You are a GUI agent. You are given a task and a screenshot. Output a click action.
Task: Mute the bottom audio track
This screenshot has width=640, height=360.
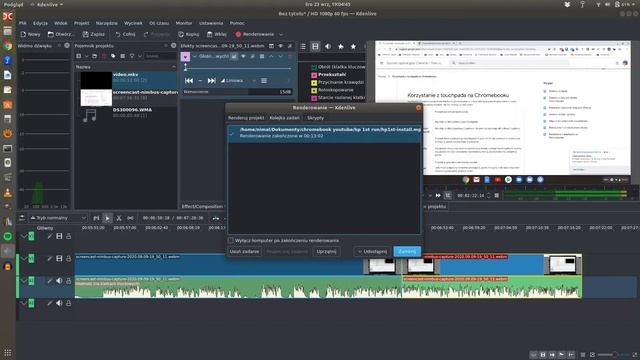pos(59,303)
